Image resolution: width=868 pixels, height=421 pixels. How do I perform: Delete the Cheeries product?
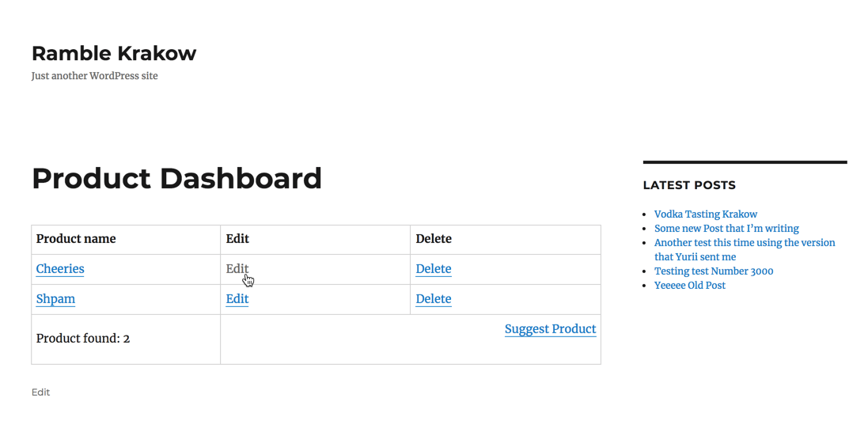434,269
